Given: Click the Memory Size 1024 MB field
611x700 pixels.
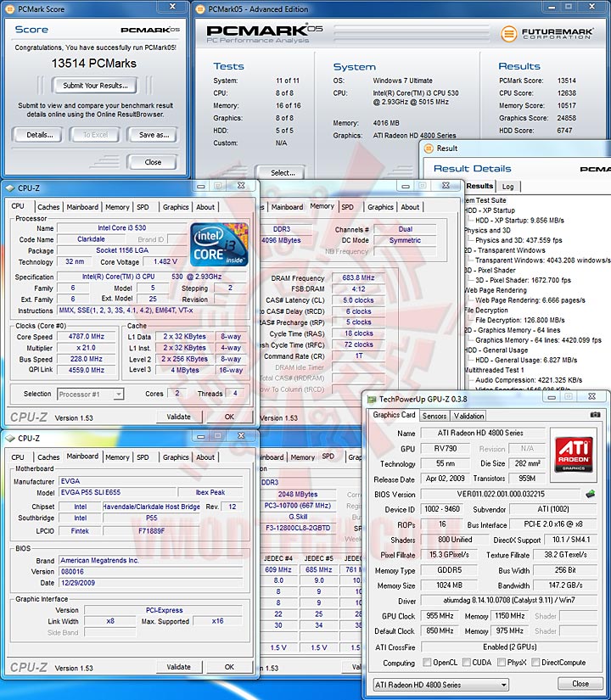Looking at the screenshot, I should 449,585.
